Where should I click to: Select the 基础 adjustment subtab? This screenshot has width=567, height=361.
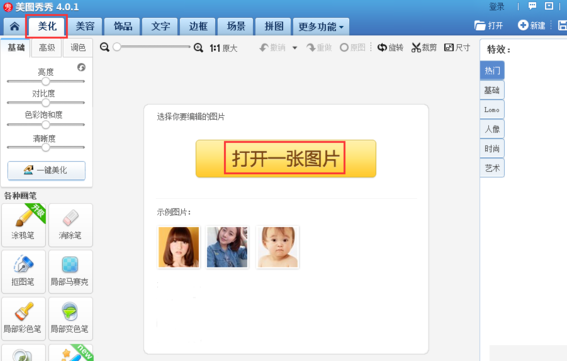(x=16, y=48)
